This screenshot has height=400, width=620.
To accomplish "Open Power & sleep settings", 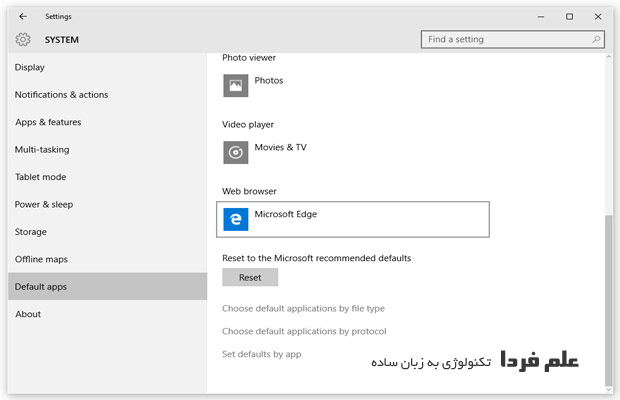I will tap(44, 204).
